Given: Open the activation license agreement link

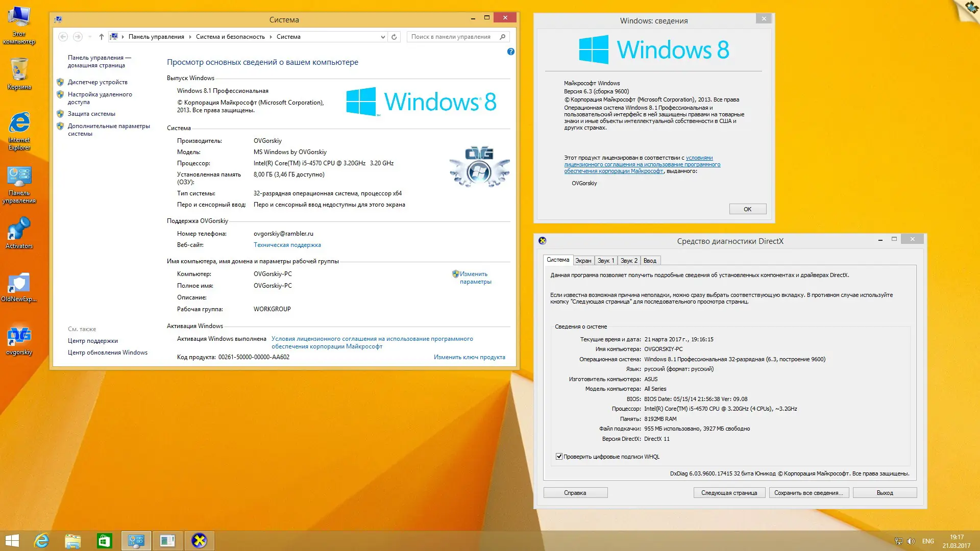Looking at the screenshot, I should coord(372,342).
